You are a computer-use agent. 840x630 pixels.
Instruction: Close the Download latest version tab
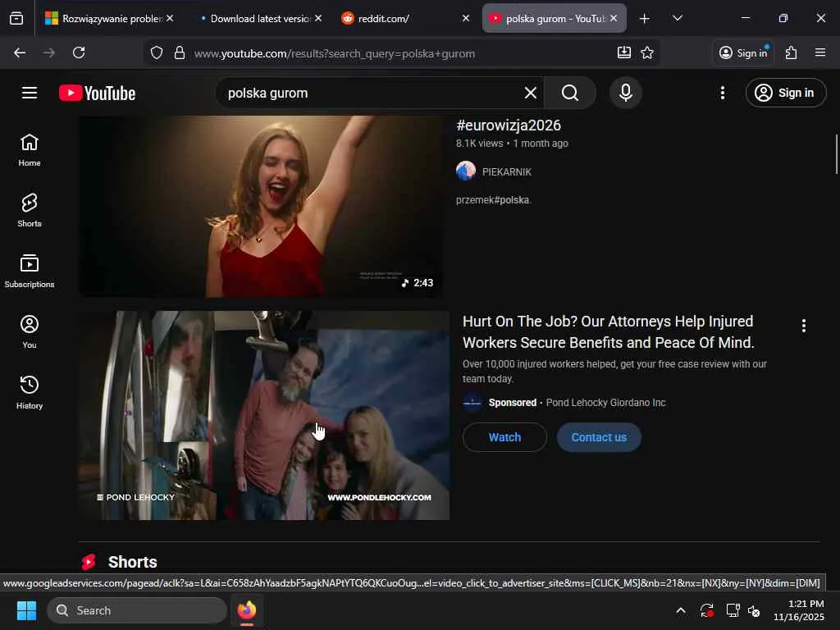click(x=318, y=19)
